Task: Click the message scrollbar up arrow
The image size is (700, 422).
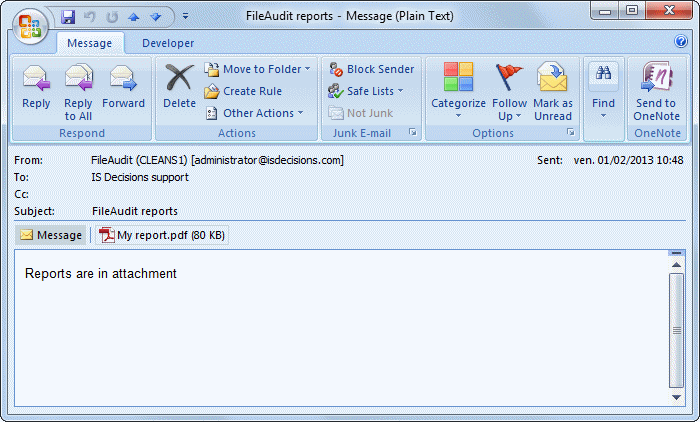Action: coord(676,265)
